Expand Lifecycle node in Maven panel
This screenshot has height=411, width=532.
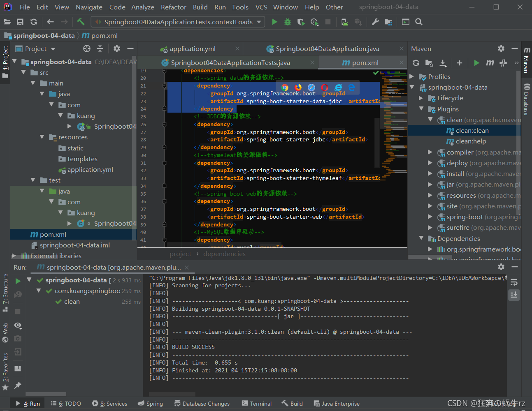[x=421, y=98]
